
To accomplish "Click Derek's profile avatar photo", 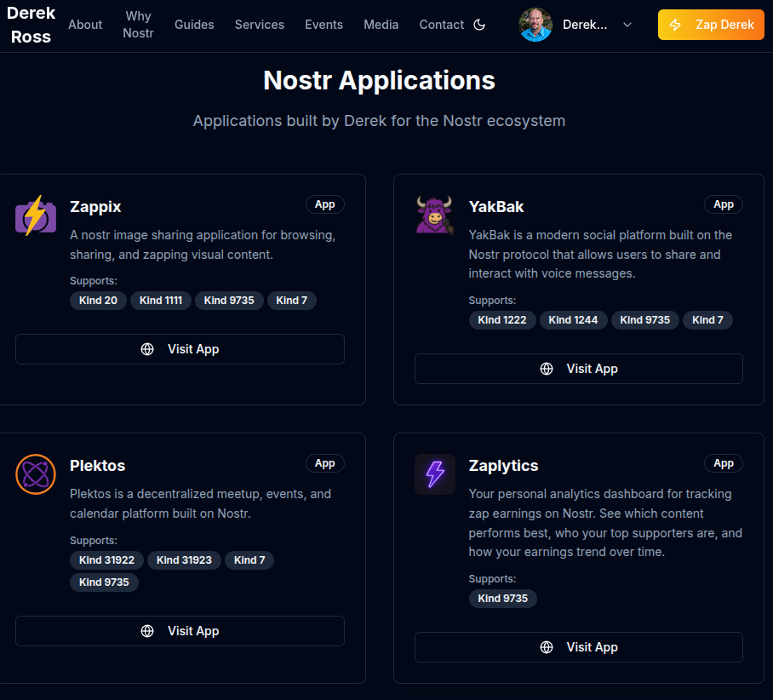I will (x=535, y=25).
